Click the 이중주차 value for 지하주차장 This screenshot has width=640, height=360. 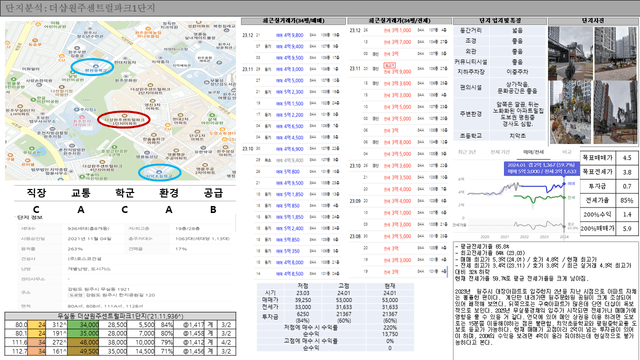click(x=517, y=72)
